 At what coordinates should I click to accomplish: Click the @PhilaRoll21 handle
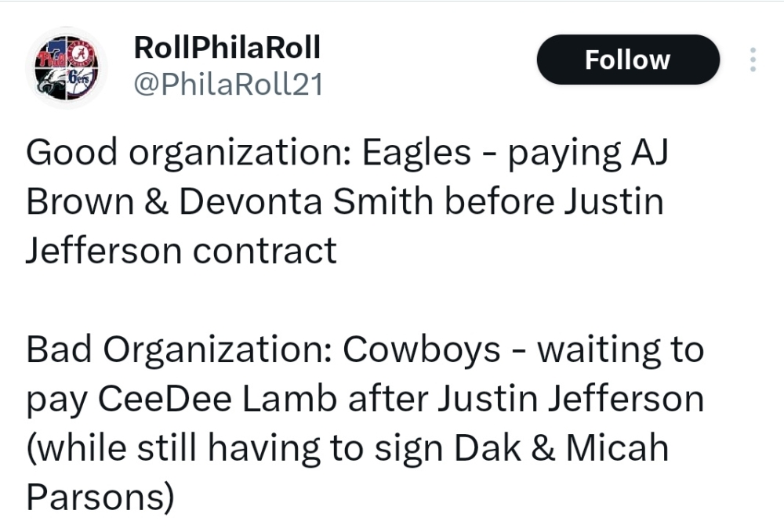click(229, 85)
